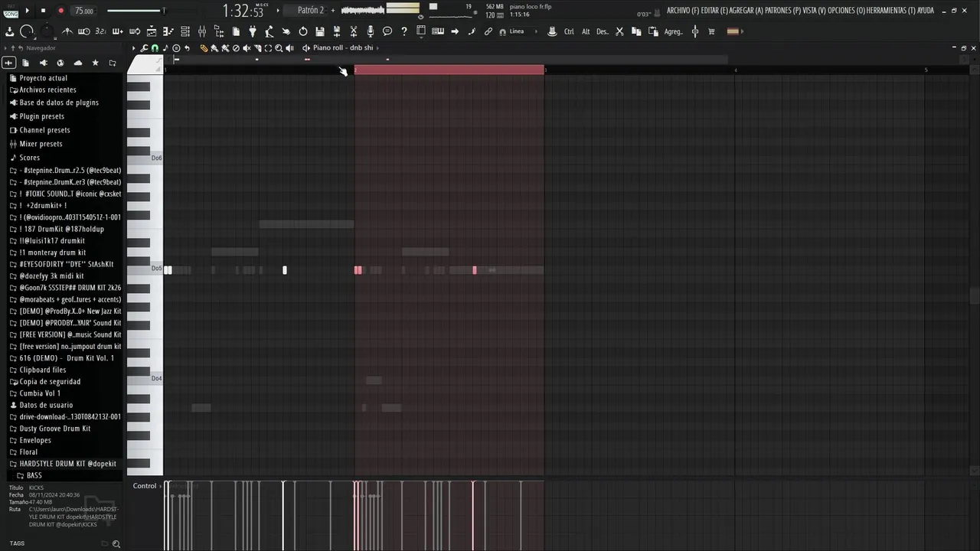Open the question mark help icon

click(x=404, y=31)
